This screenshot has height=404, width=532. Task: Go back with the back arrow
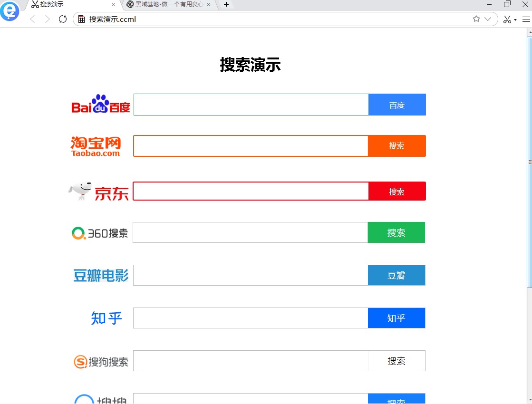coord(33,19)
